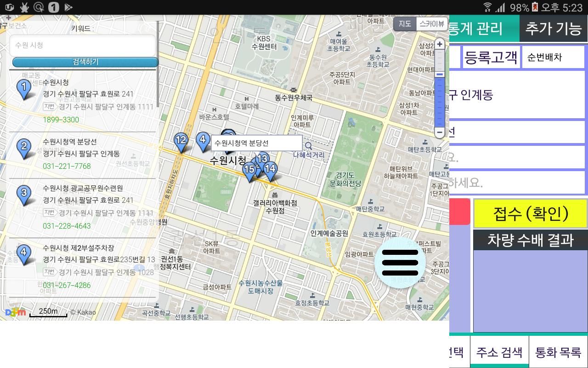
Task: Click result marker 4 for 제2부설주차장
Action: [24, 255]
